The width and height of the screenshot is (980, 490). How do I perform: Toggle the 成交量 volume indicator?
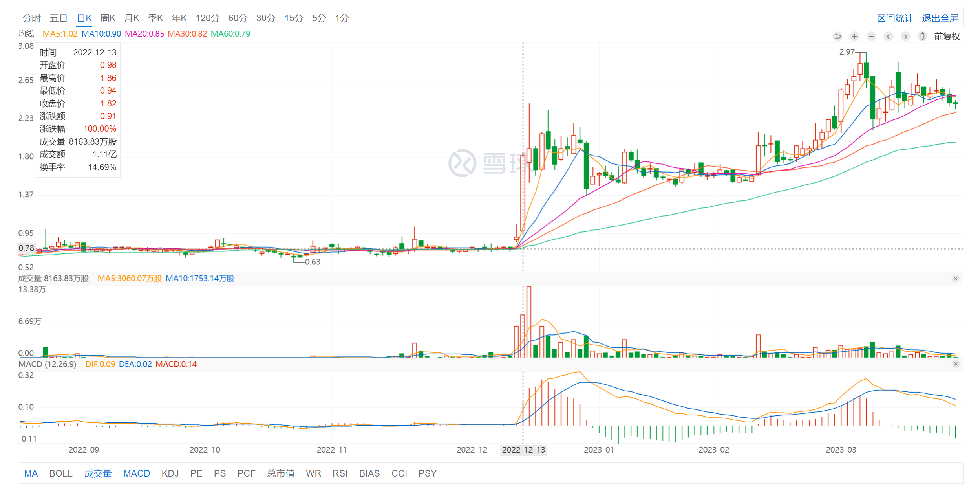98,473
